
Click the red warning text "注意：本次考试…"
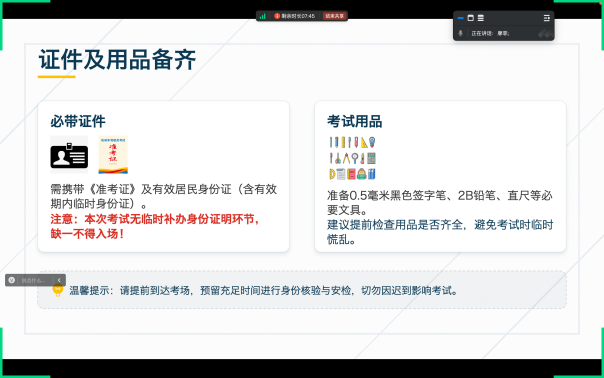(155, 227)
